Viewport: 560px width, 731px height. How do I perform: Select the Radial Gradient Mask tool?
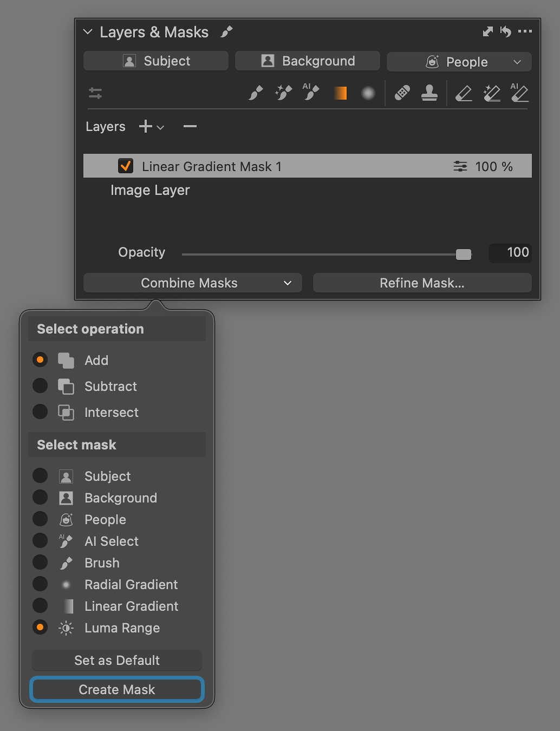368,93
